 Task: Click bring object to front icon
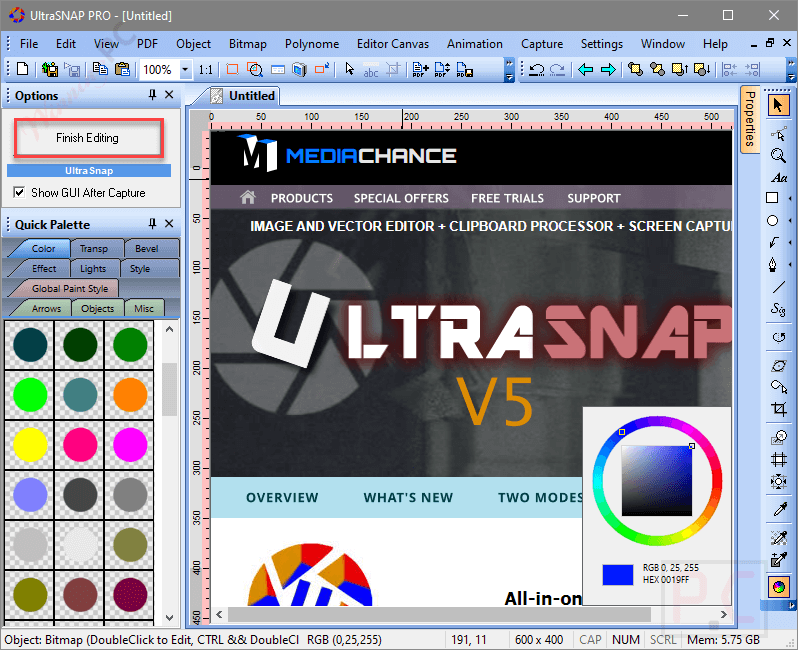(x=635, y=69)
